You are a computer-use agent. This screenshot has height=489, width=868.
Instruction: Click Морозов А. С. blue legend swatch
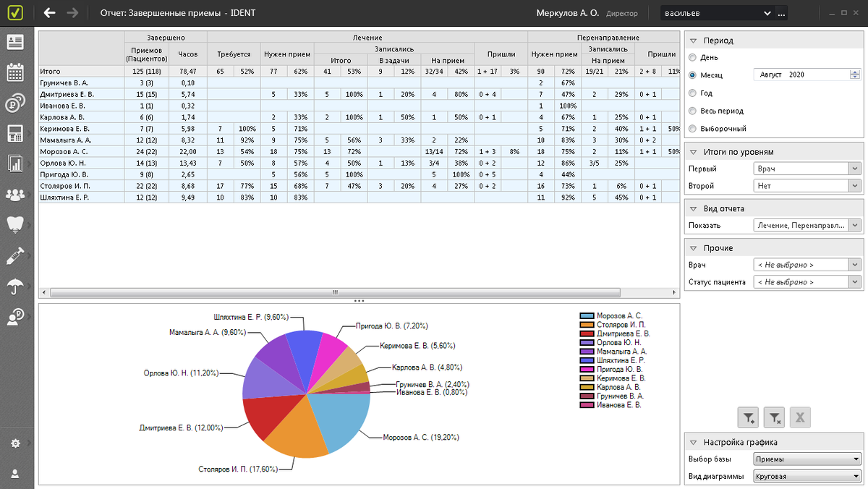tap(587, 316)
